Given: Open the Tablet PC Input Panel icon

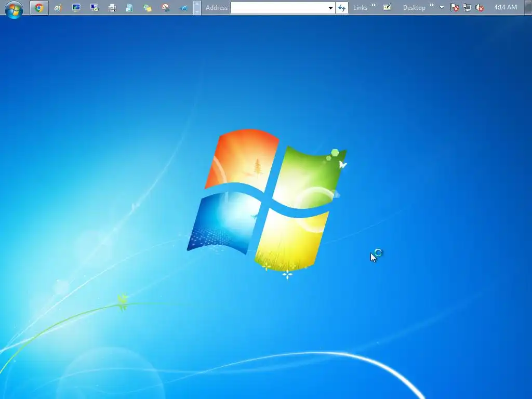Looking at the screenshot, I should click(x=387, y=7).
